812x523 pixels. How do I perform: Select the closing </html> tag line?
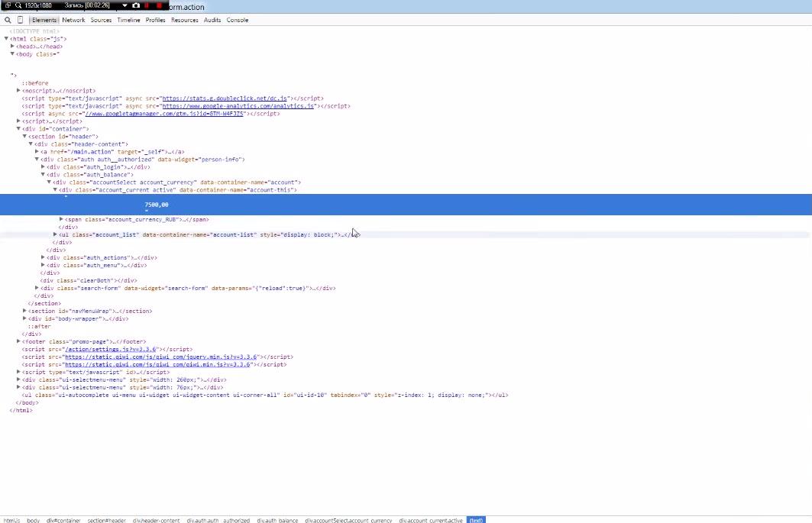click(21, 411)
